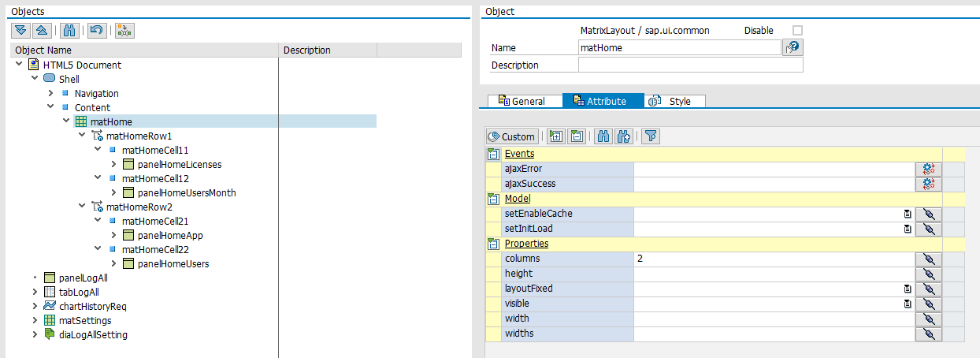Collapse the Properties attribute group
Viewport: 980px width, 358px height.
pos(493,244)
